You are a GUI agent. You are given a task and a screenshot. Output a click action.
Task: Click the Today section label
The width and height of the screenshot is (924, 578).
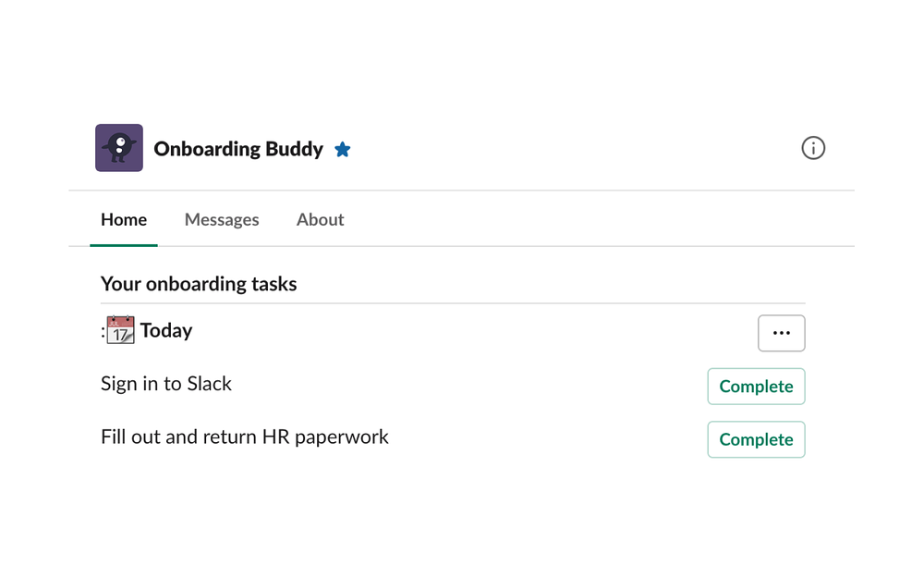click(166, 330)
